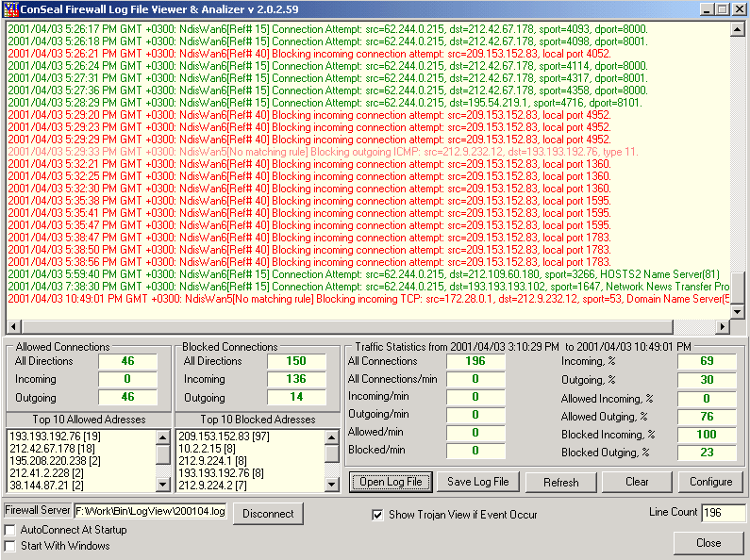The width and height of the screenshot is (750, 560).
Task: Click Allowed All Directions value 46
Action: point(127,361)
